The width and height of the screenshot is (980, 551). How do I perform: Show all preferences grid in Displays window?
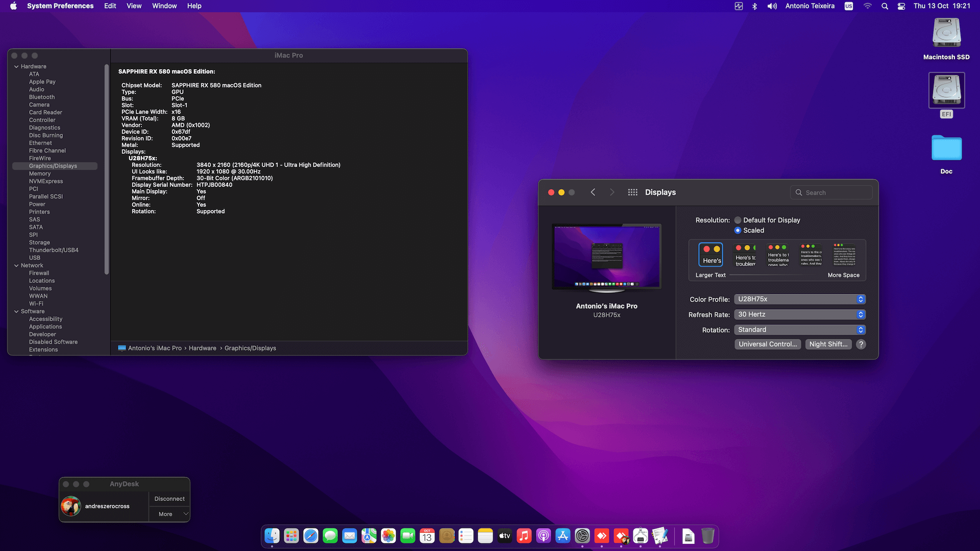click(x=632, y=192)
